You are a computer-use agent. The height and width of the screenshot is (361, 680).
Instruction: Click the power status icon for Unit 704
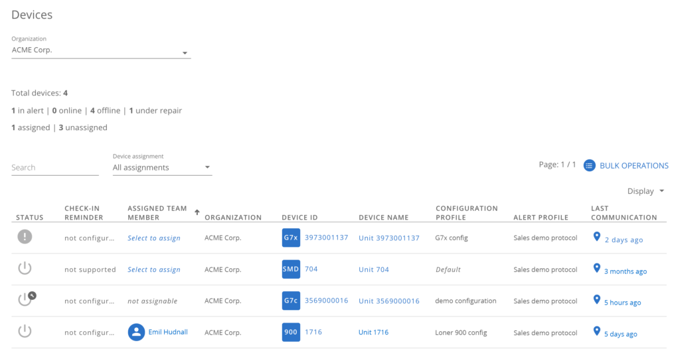[x=25, y=268]
